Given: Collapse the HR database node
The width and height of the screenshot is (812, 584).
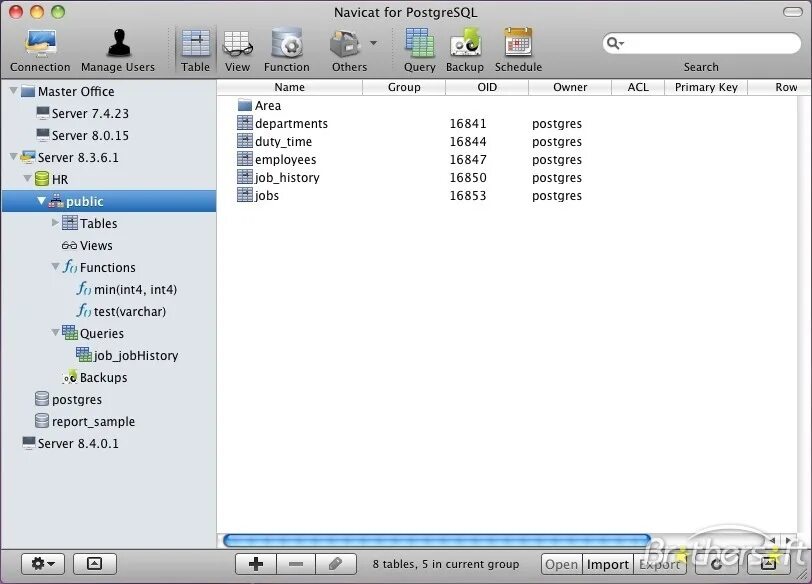Looking at the screenshot, I should [27, 179].
